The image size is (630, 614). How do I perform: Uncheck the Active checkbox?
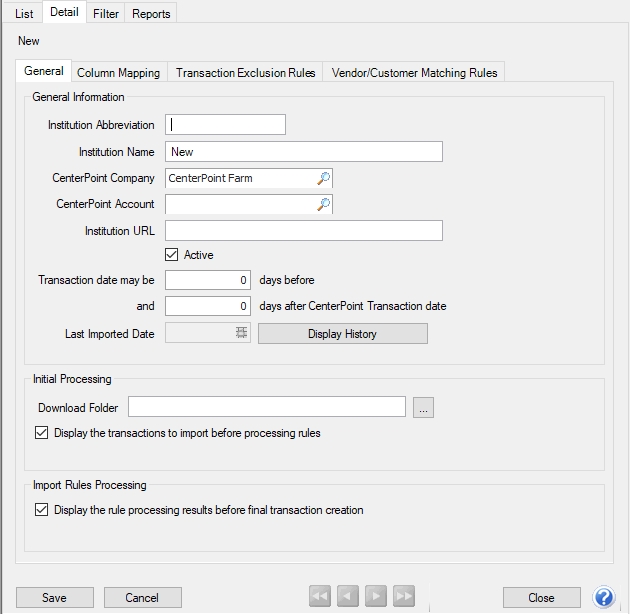172,255
